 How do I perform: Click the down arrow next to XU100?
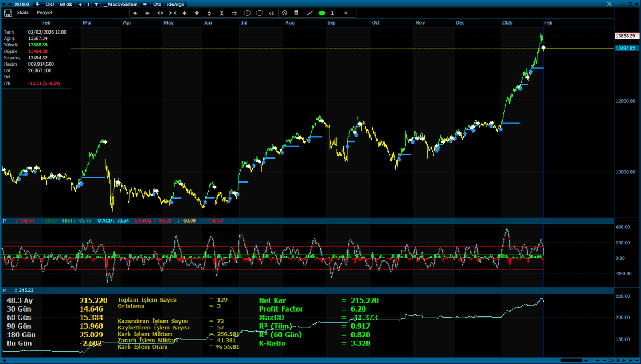point(37,4)
